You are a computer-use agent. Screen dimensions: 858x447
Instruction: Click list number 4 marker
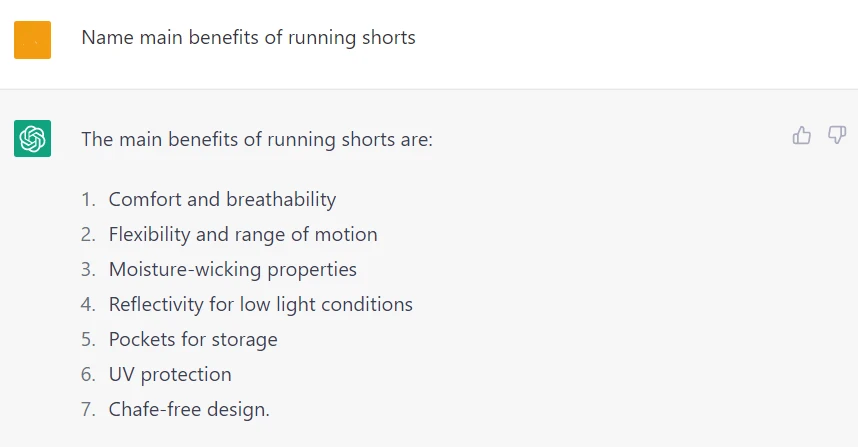coord(88,304)
